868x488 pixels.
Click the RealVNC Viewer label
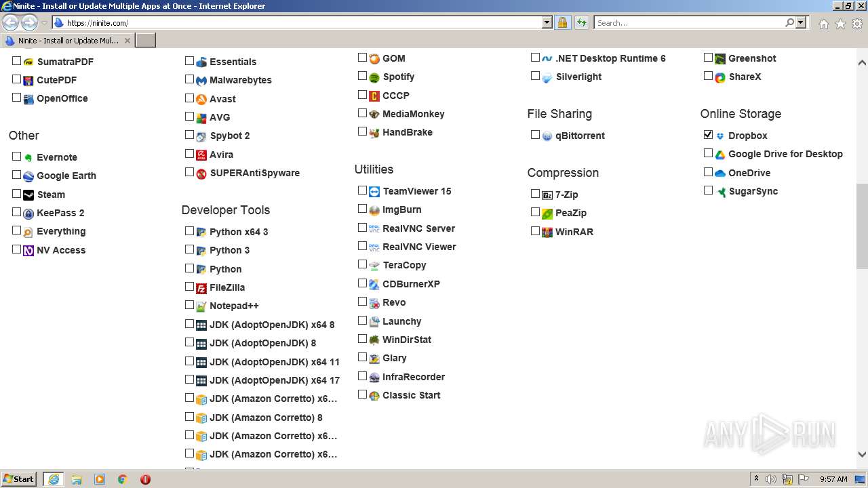point(419,247)
